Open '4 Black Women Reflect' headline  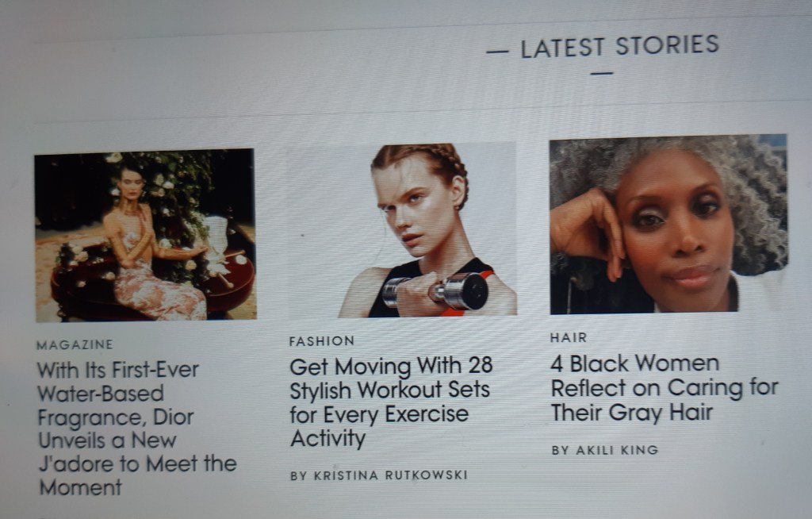click(x=665, y=388)
